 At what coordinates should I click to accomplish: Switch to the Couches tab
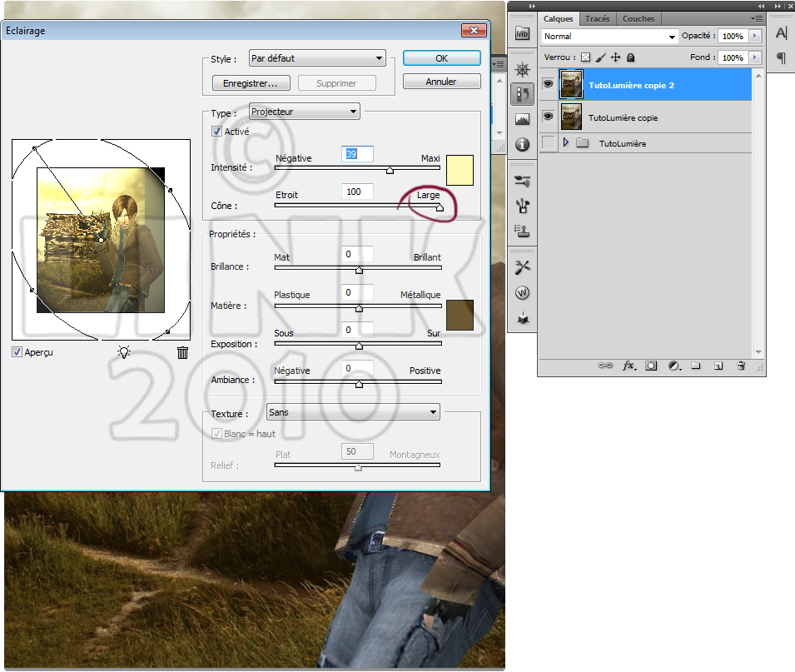(x=638, y=18)
